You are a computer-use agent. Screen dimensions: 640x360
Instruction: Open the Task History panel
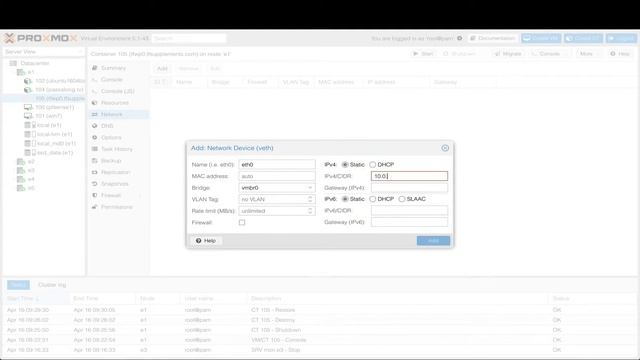118,149
